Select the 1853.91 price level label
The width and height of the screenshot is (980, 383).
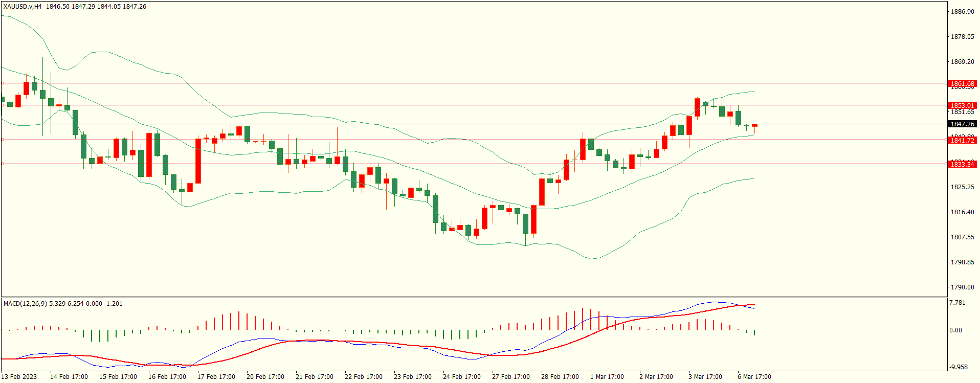tap(962, 106)
